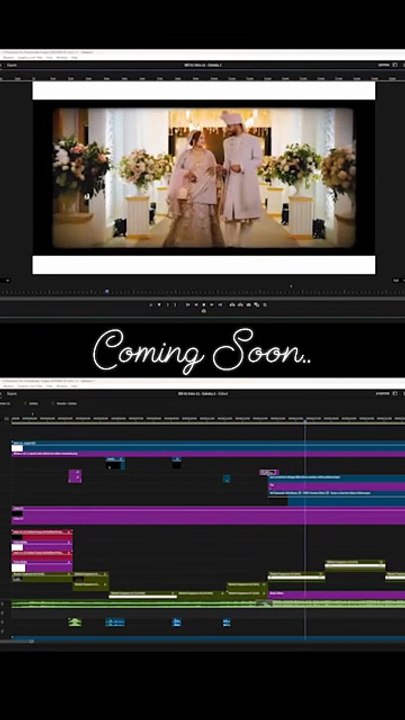This screenshot has width=405, height=720.
Task: Click the Export Frame camera icon
Action: point(248,304)
